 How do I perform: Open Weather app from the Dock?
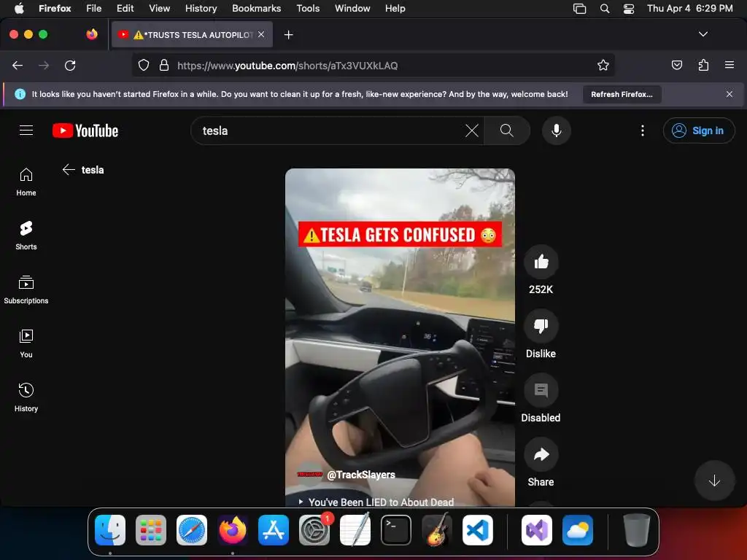coord(578,530)
